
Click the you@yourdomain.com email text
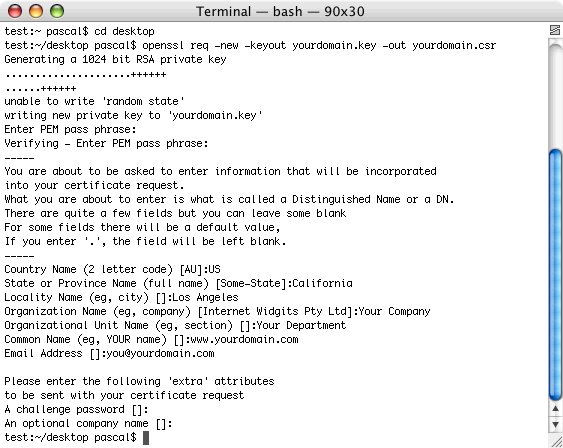[160, 354]
